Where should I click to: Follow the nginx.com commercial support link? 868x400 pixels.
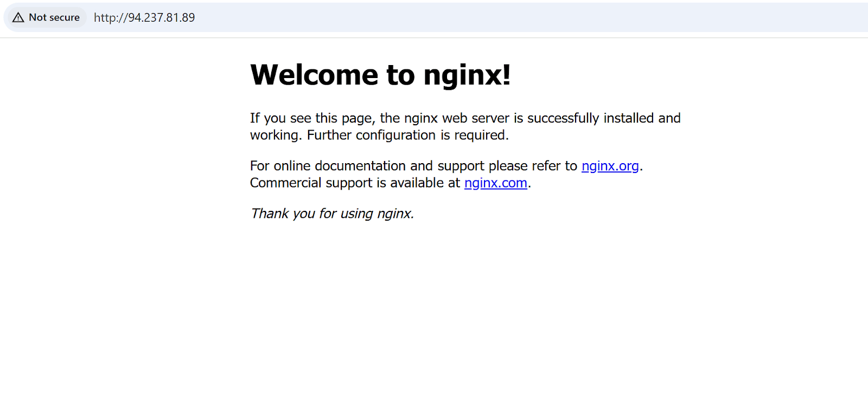[495, 183]
